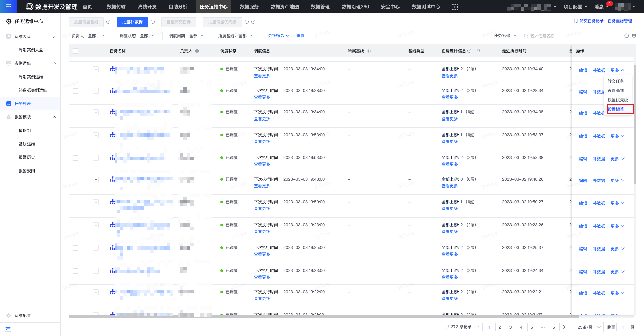Click the clock icon next to 批量设置优先级
Image resolution: width=644 pixels, height=336 pixels.
pyautogui.click(x=254, y=22)
